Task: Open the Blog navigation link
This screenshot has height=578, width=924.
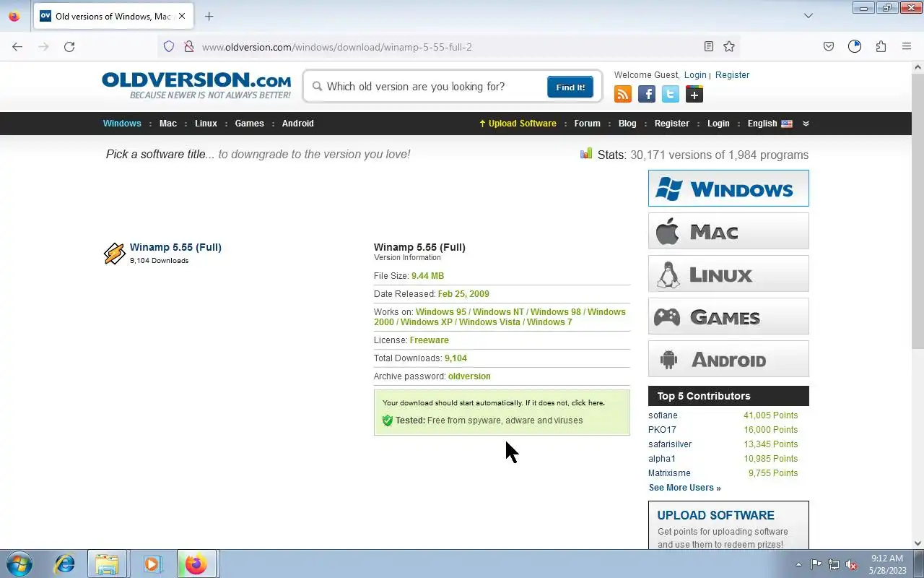Action: 627,124
